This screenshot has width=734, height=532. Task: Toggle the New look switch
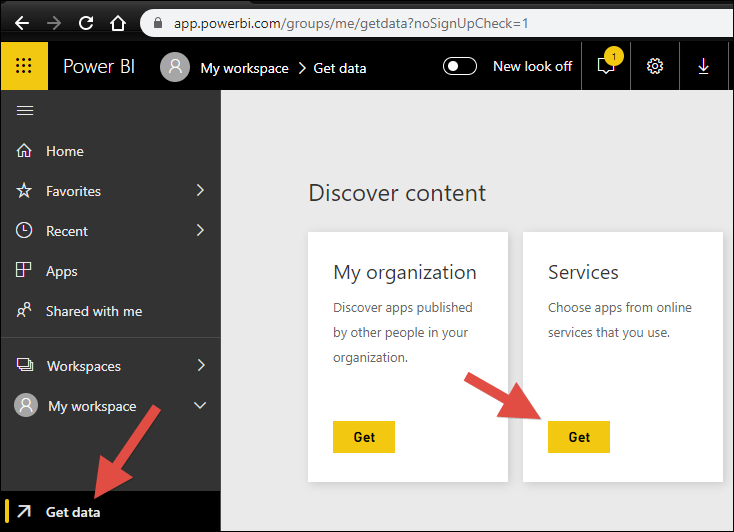pyautogui.click(x=461, y=66)
